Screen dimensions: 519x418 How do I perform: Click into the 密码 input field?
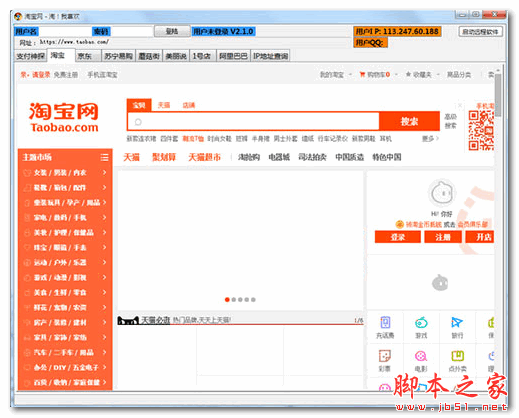(131, 32)
